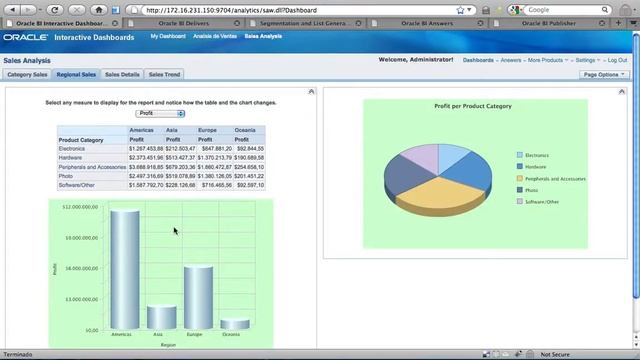Screen dimensions: 640x360
Task: Open the Page Options dropdown
Action: click(x=604, y=75)
